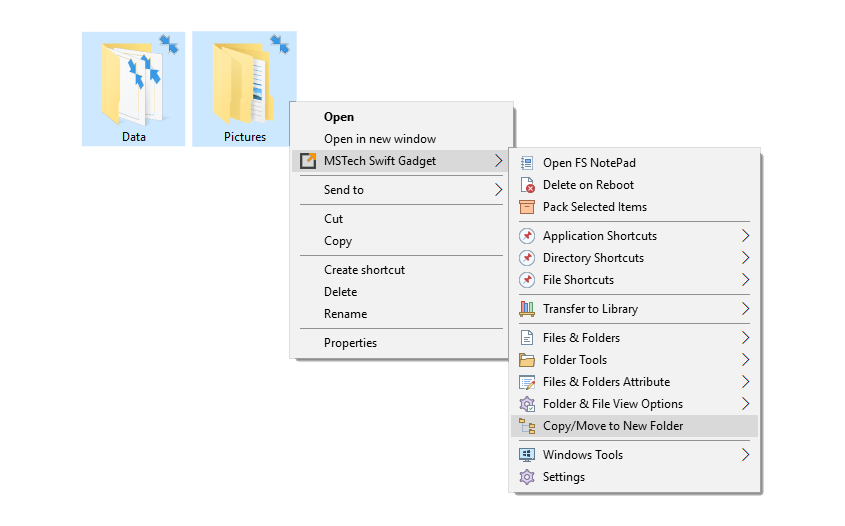Choose Open in new window
Image resolution: width=845 pixels, height=526 pixels.
point(380,139)
